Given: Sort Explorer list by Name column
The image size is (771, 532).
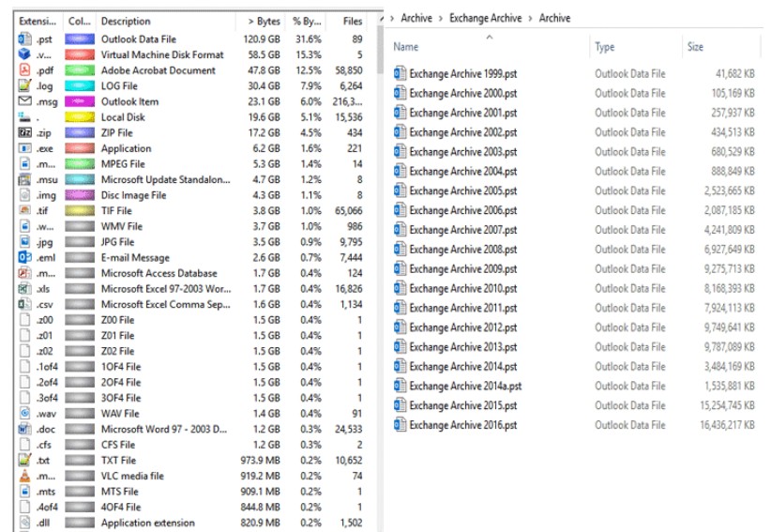Looking at the screenshot, I should pos(405,47).
